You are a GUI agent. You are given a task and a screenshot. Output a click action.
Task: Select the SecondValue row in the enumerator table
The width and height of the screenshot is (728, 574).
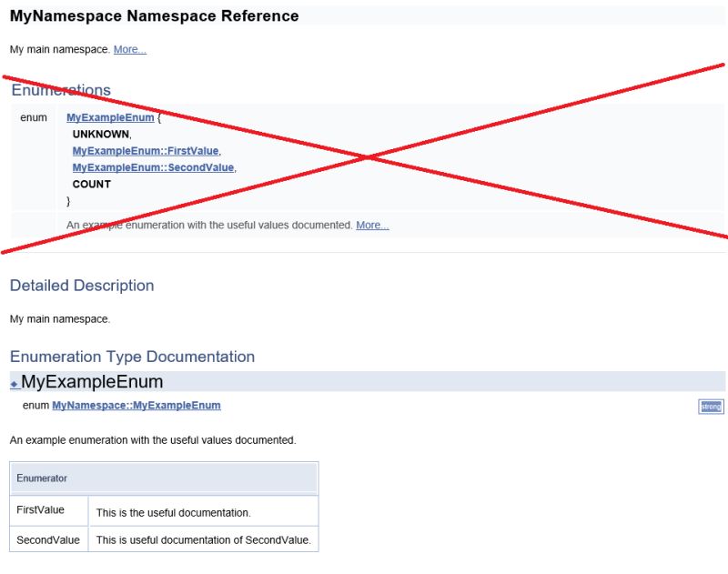50,539
